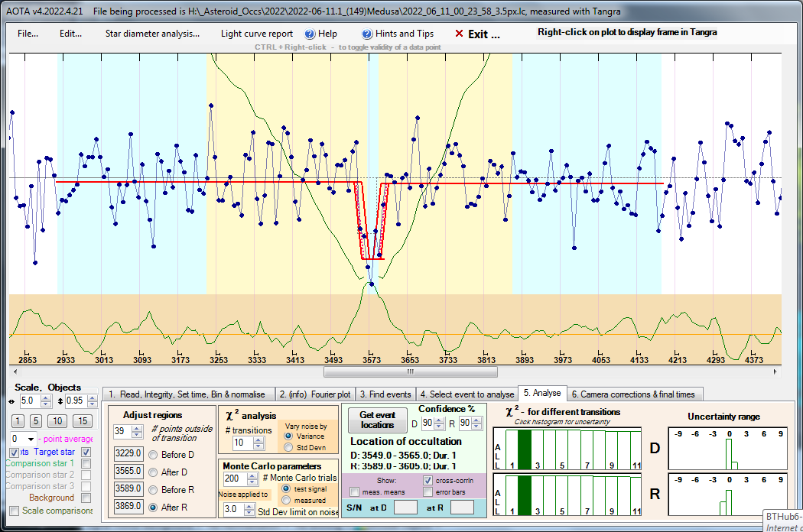803x532 pixels.
Task: Open the Light curve report menu item
Action: tap(256, 34)
